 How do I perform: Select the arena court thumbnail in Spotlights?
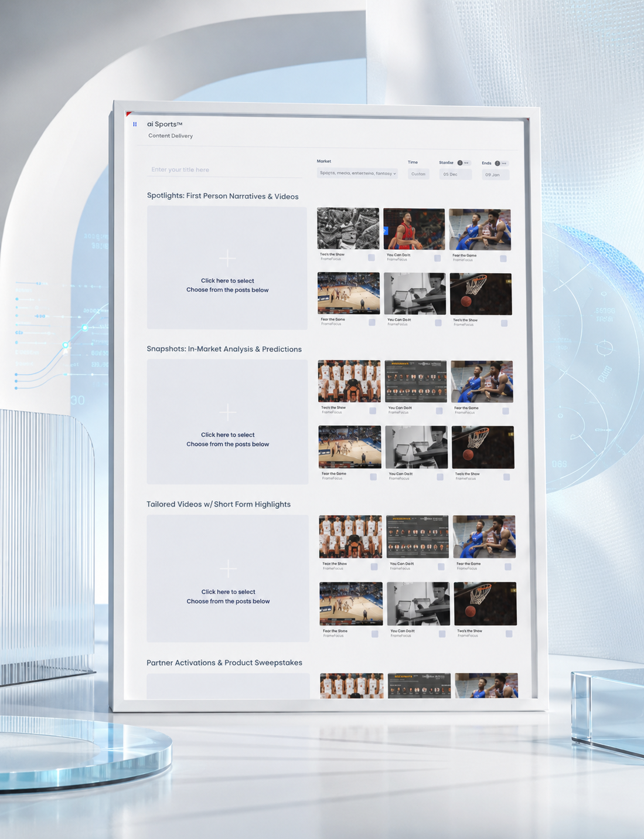(349, 293)
